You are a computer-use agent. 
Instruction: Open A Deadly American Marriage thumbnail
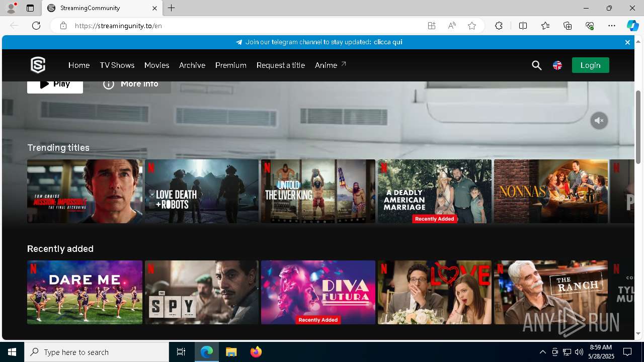pyautogui.click(x=435, y=191)
